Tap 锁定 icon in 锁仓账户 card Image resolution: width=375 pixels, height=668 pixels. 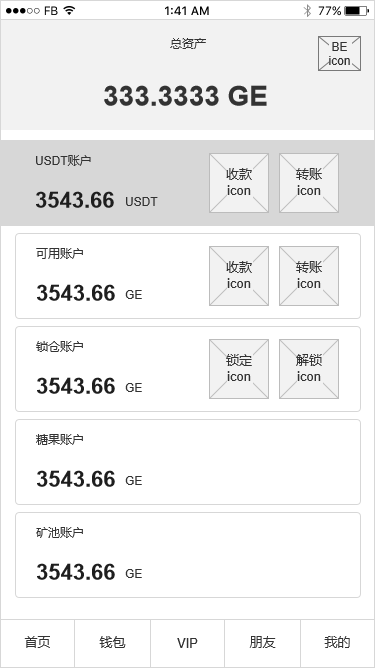coord(239,369)
